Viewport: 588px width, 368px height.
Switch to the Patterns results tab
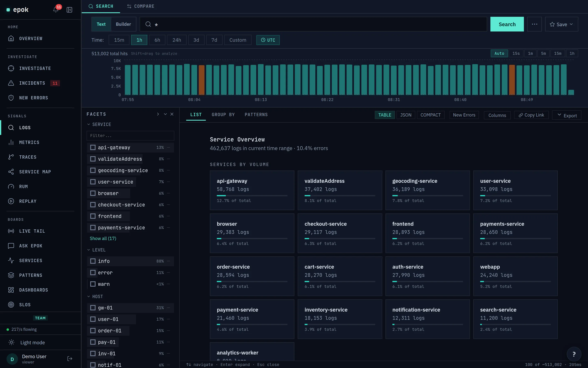tap(256, 115)
